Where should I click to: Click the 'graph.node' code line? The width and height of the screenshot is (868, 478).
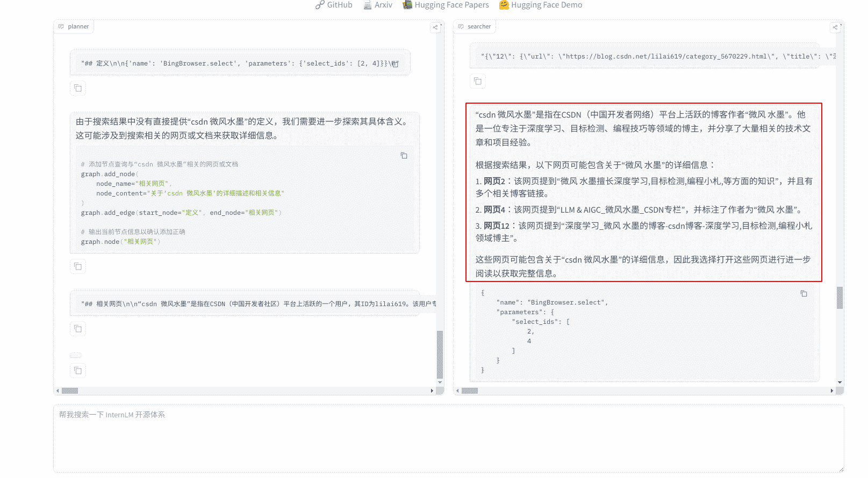pos(121,242)
